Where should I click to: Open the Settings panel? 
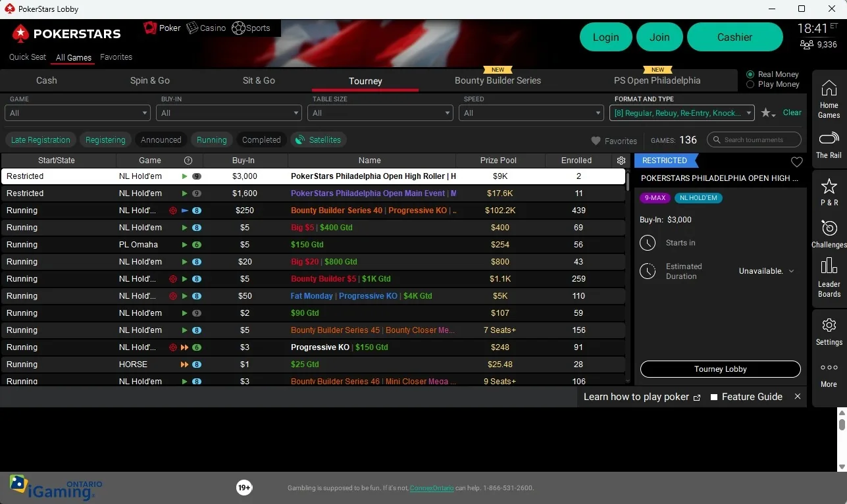(829, 330)
